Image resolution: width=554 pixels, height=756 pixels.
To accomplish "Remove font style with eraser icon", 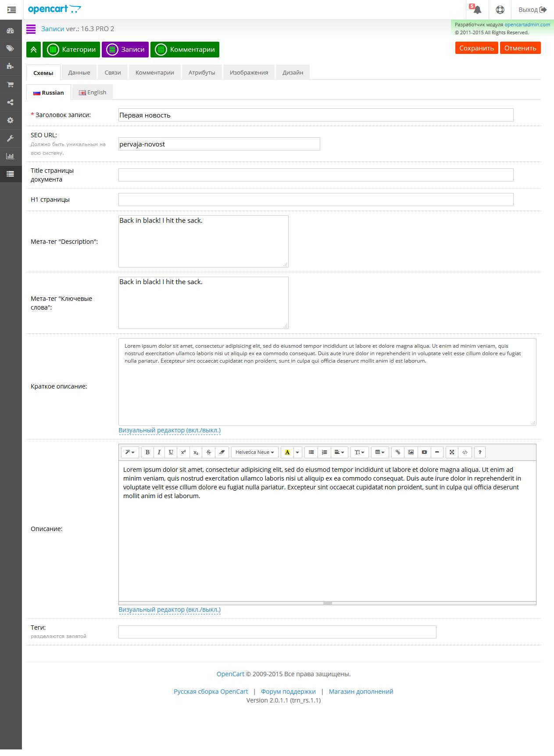I will click(222, 452).
